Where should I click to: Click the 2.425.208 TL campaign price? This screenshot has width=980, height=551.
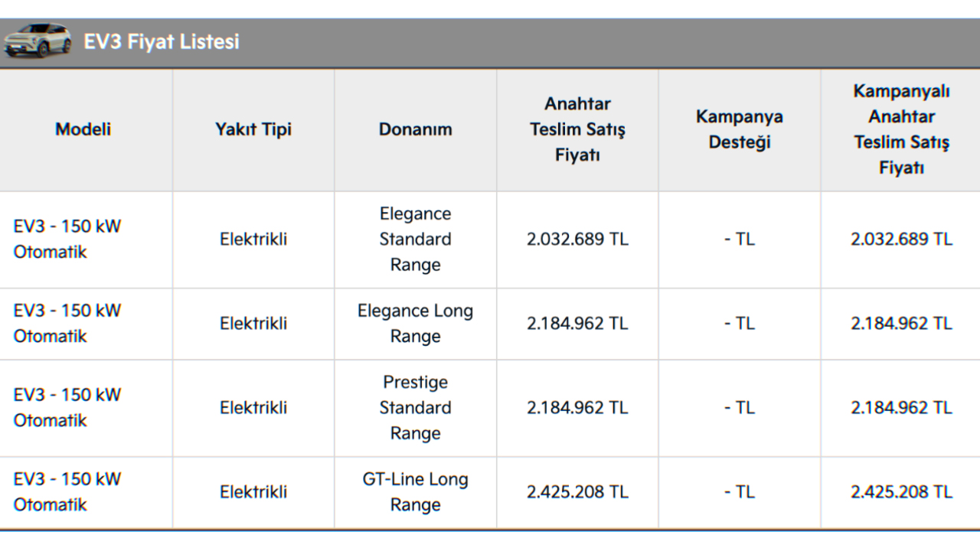point(901,492)
